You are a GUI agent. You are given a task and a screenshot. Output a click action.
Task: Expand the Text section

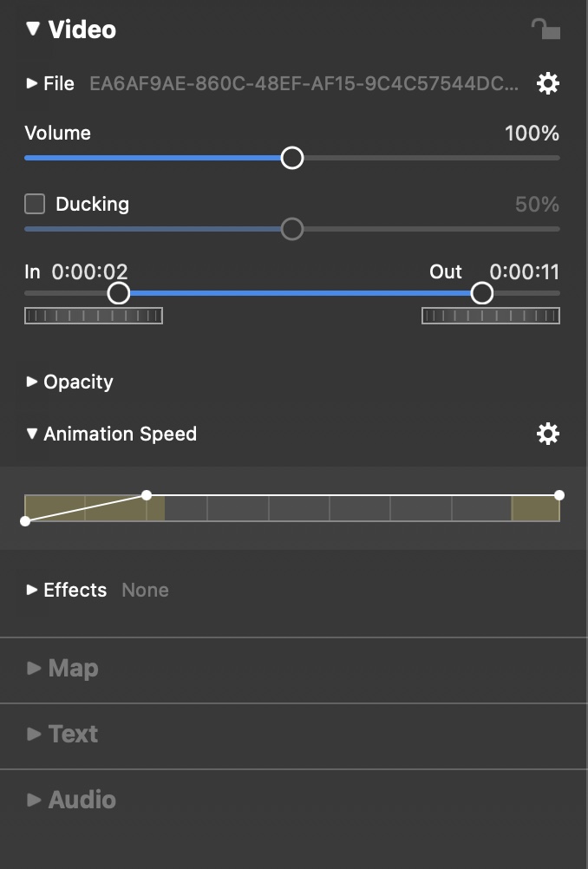pyautogui.click(x=34, y=734)
